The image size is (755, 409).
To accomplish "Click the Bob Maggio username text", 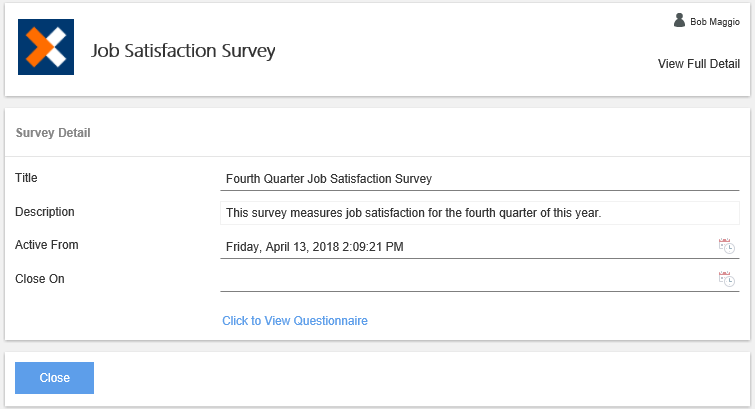I will pos(715,21).
